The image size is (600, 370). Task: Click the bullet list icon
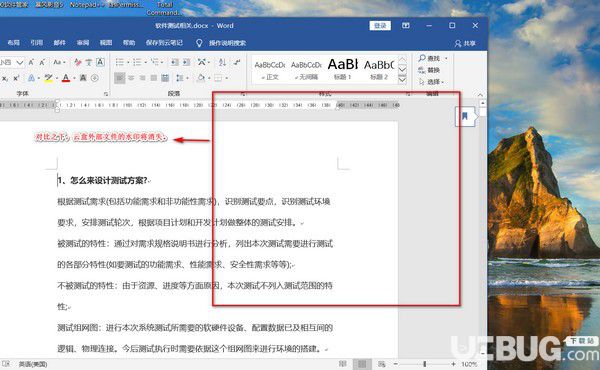pos(120,62)
